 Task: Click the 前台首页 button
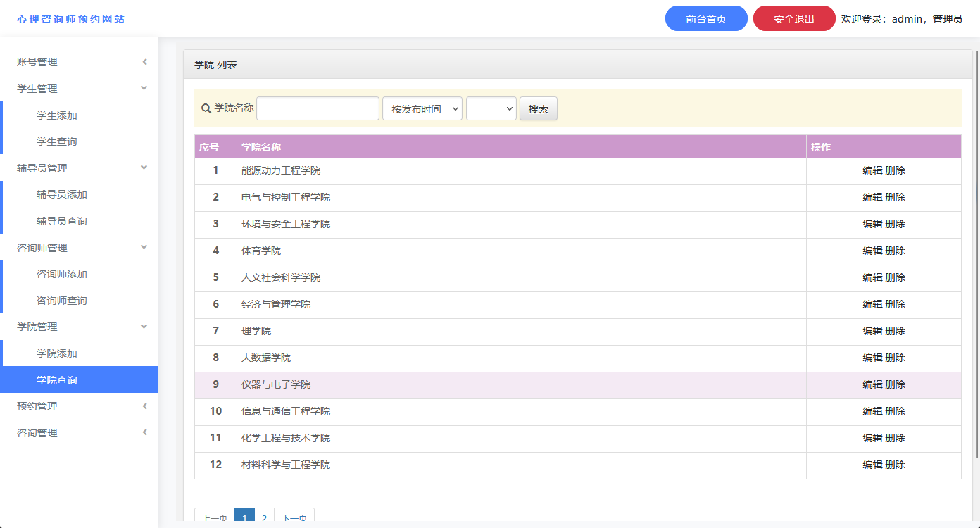(706, 19)
